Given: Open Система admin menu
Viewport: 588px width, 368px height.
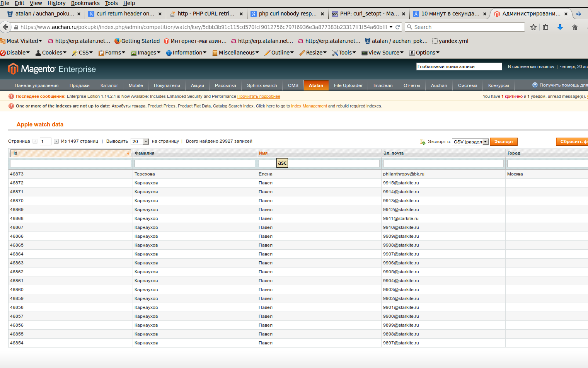Looking at the screenshot, I should click(x=467, y=85).
